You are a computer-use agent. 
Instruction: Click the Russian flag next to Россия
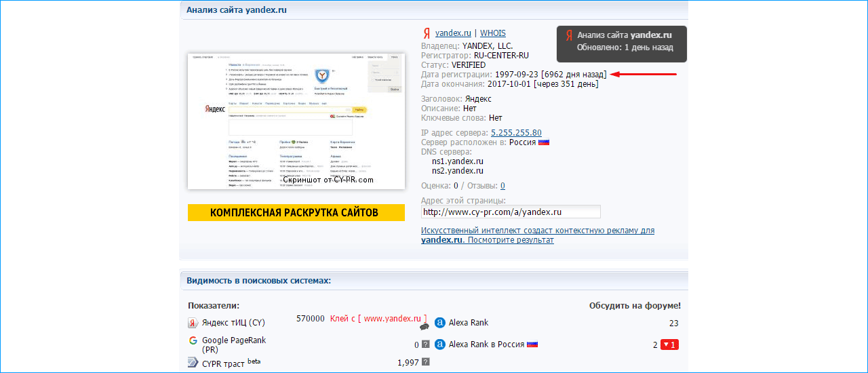[x=544, y=142]
